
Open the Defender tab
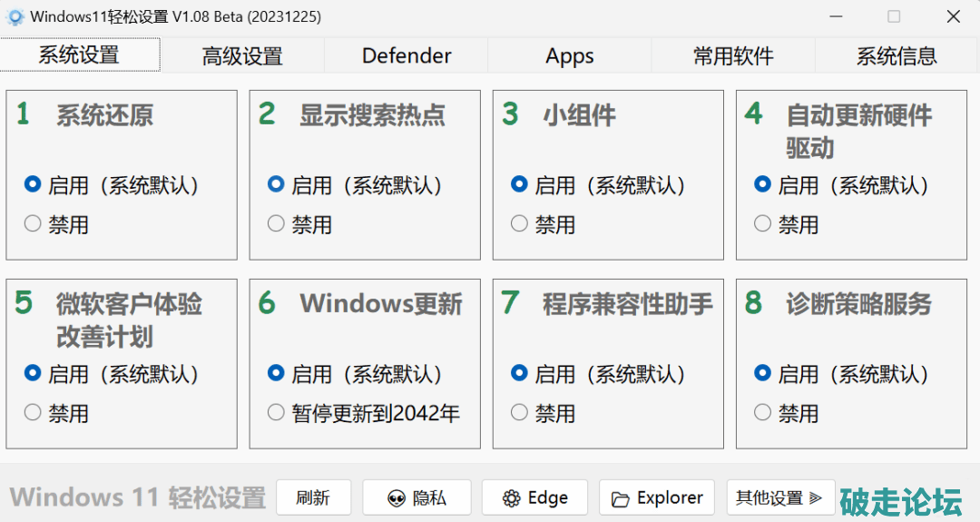407,56
